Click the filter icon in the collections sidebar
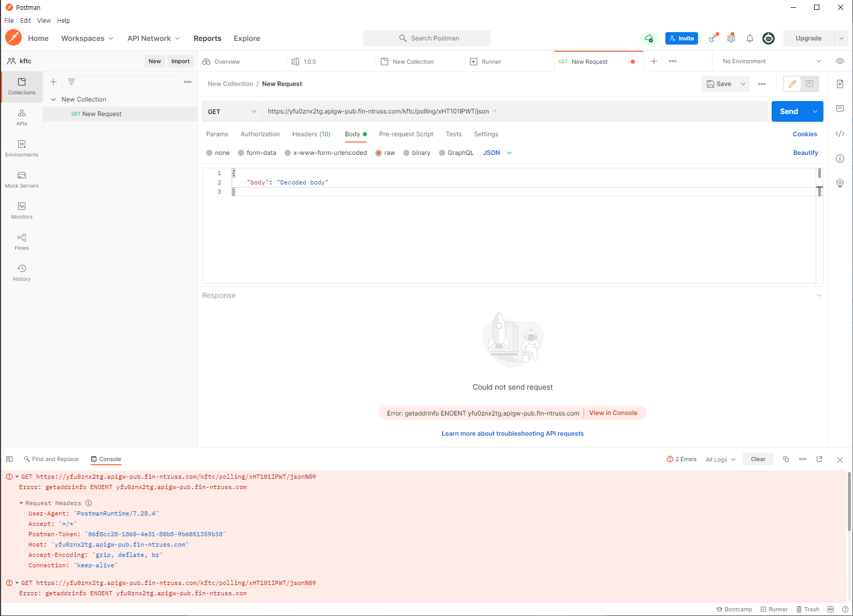853x616 pixels. click(72, 82)
